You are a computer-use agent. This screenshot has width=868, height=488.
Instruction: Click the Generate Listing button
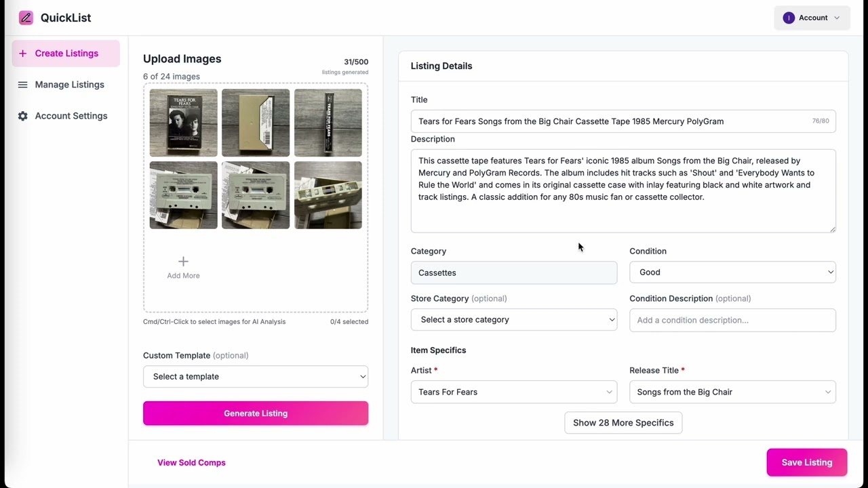pos(256,413)
